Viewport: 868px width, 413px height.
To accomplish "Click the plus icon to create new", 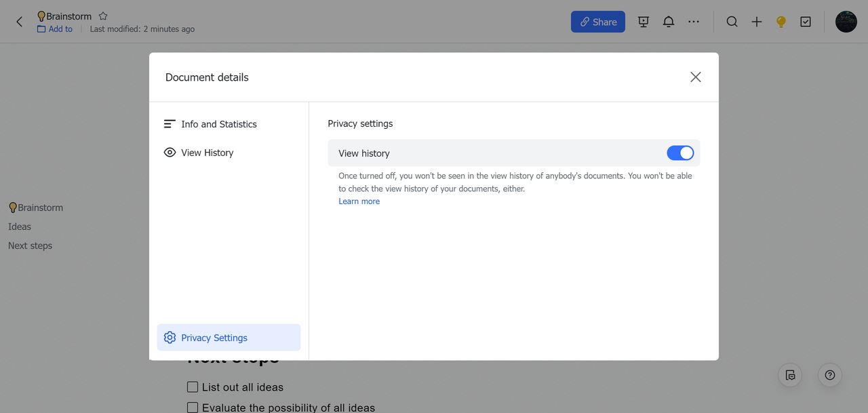I will 757,22.
